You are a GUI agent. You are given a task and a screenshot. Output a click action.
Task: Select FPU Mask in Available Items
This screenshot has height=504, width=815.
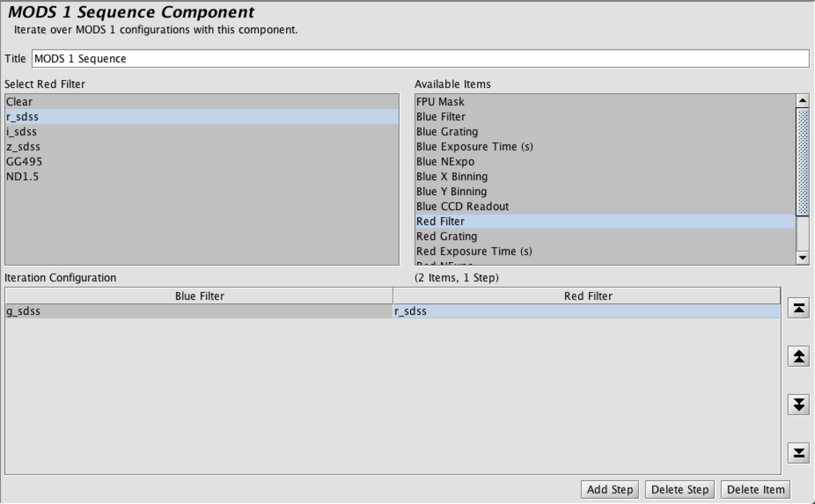[605, 102]
